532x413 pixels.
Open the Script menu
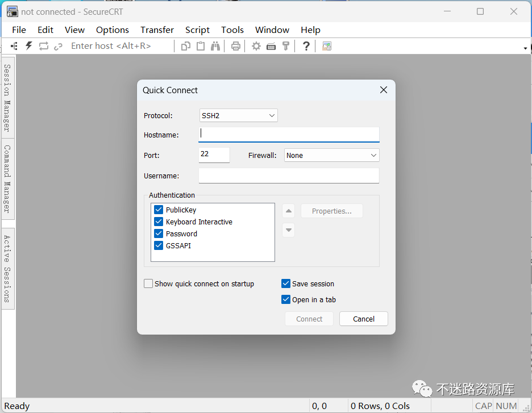[197, 30]
